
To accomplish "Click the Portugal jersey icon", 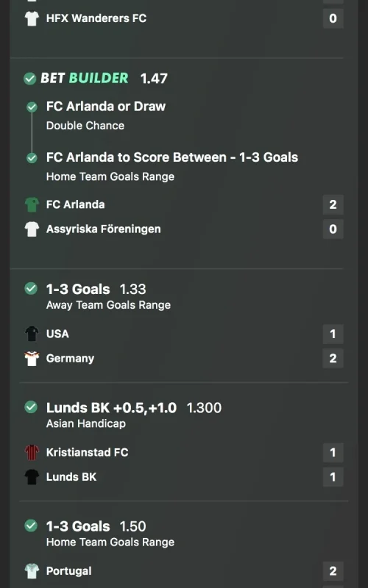I will pos(32,571).
